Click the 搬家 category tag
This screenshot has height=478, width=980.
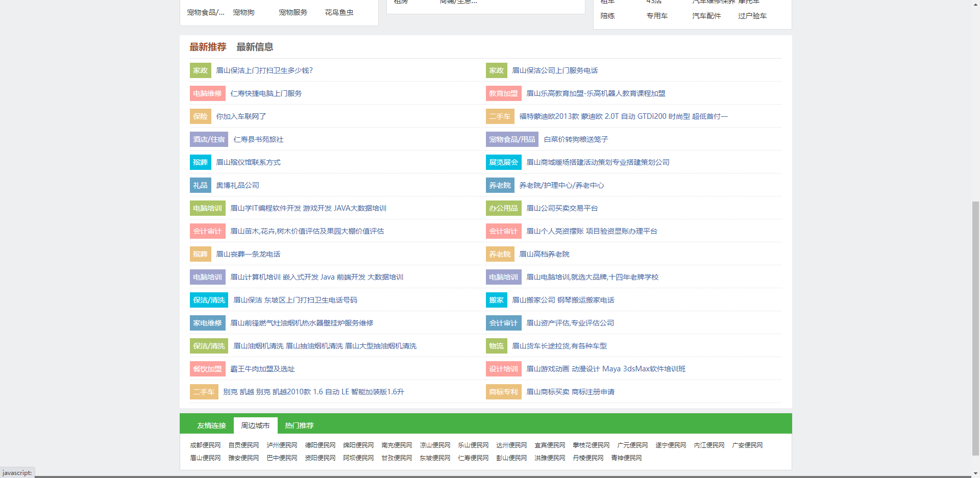coord(496,300)
